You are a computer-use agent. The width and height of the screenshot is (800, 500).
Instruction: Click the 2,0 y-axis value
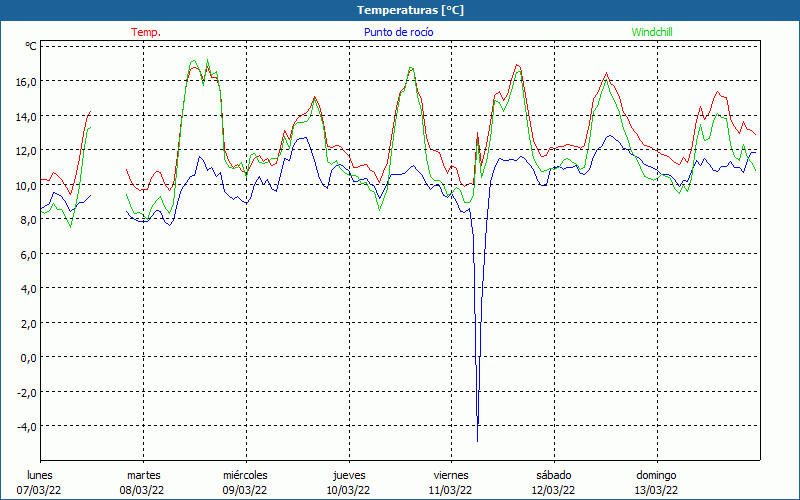pos(27,323)
